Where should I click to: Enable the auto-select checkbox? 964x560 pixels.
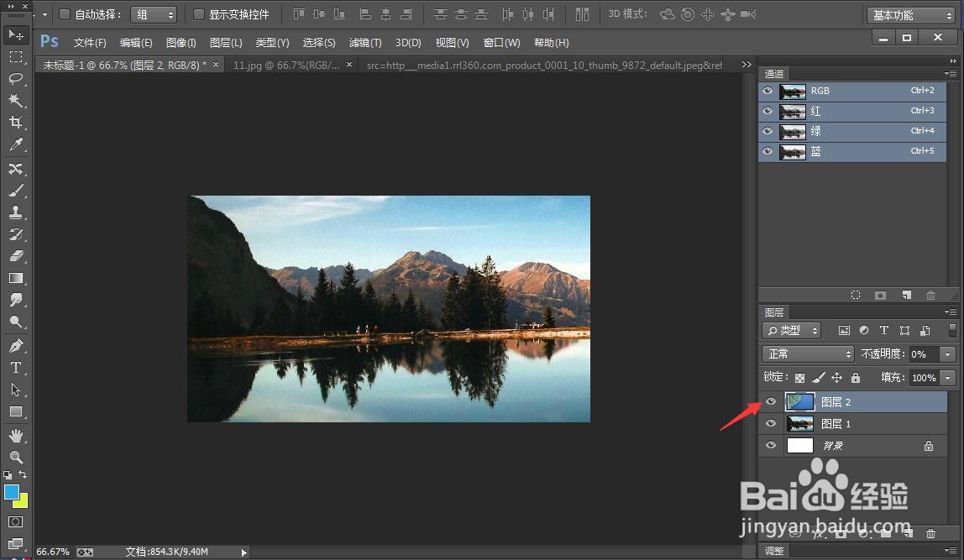coord(64,14)
